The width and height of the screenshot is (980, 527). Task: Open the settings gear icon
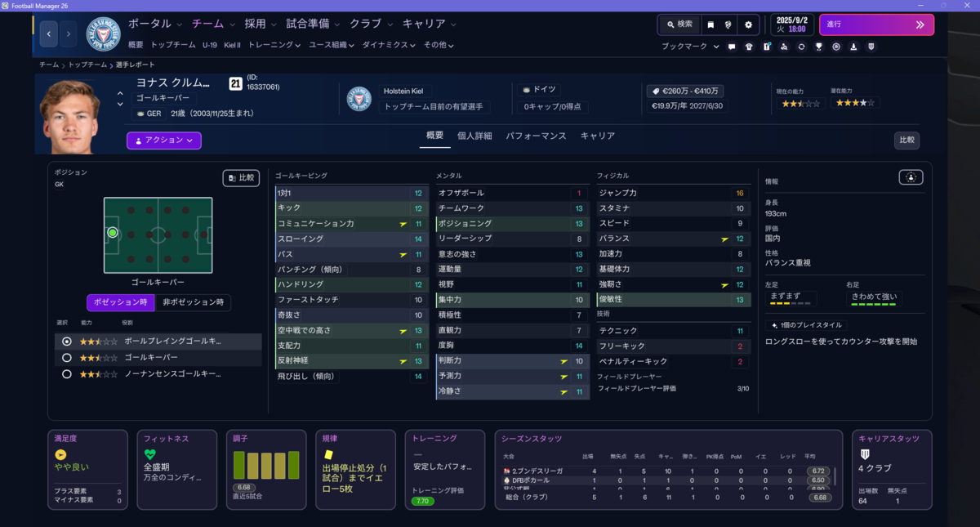(748, 25)
